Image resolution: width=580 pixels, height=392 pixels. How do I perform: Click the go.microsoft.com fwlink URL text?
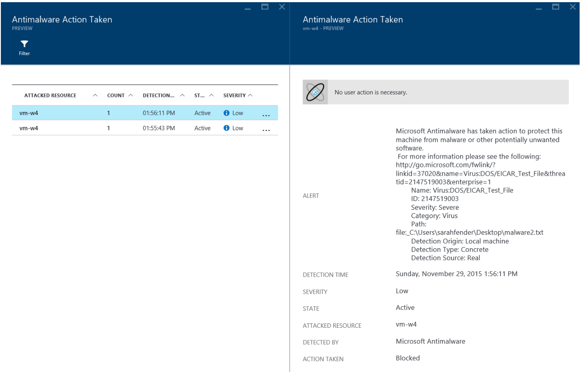(480, 173)
